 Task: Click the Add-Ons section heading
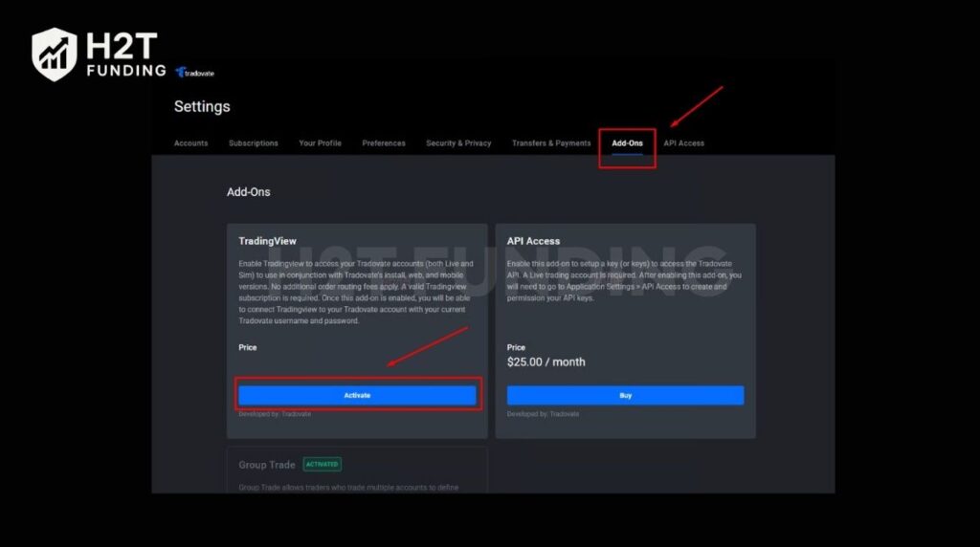point(249,192)
